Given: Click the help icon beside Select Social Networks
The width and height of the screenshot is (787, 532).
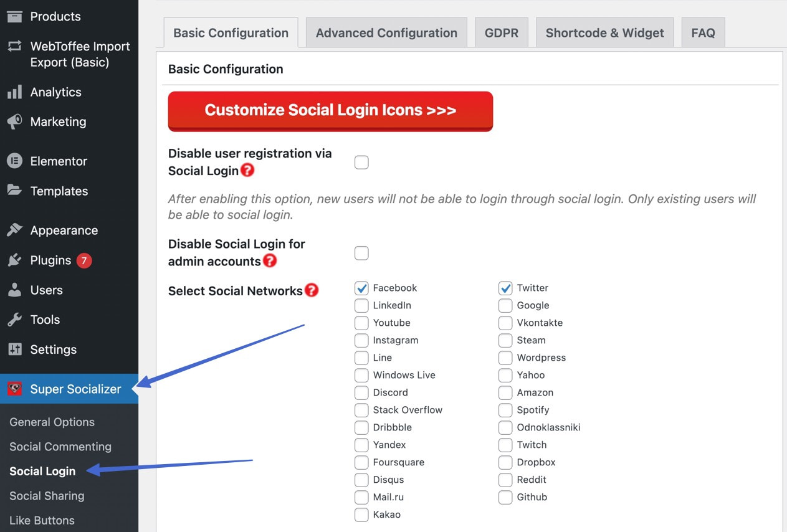Looking at the screenshot, I should pos(311,290).
